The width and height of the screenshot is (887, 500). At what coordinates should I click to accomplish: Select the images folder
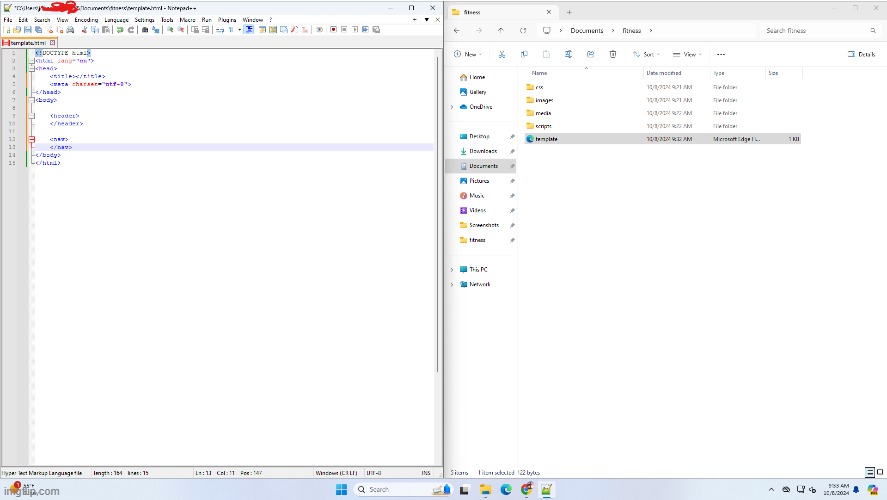tap(662, 100)
